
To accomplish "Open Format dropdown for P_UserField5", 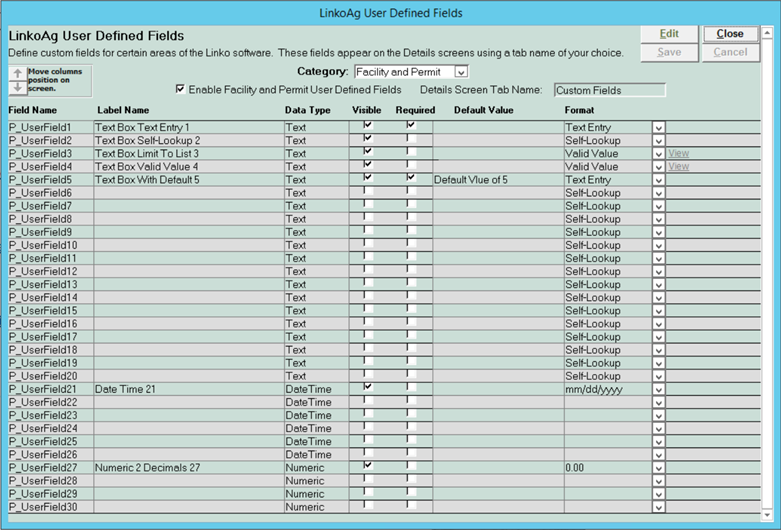I will (658, 180).
